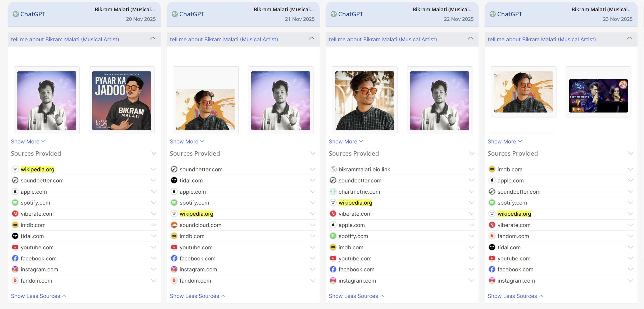Expand the spotify.com row in 23 Nov card
This screenshot has height=309, width=644.
[x=630, y=202]
